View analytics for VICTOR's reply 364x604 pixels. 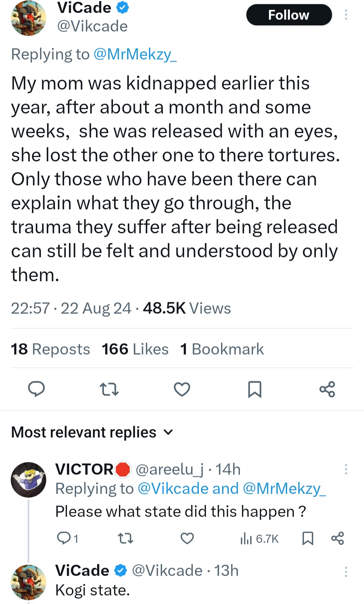click(259, 539)
